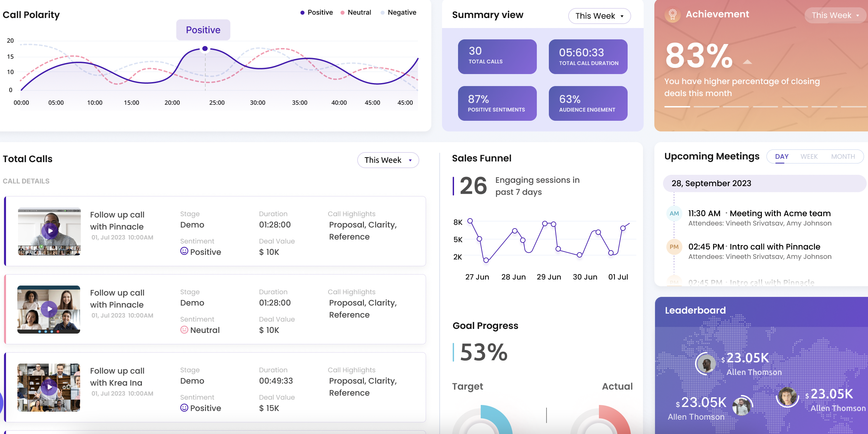Select the Positive peak marker on the chart
The height and width of the screenshot is (434, 868).
[205, 48]
